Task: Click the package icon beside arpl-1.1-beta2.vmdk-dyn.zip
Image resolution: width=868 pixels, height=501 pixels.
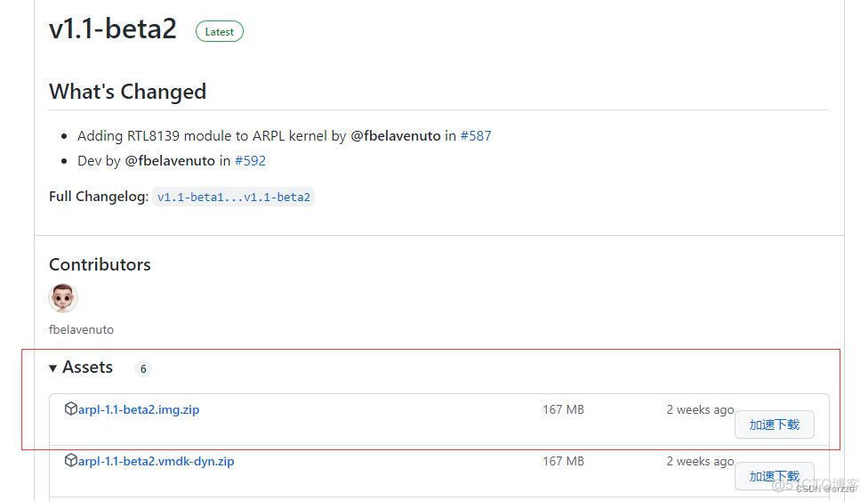Action: pyautogui.click(x=71, y=461)
